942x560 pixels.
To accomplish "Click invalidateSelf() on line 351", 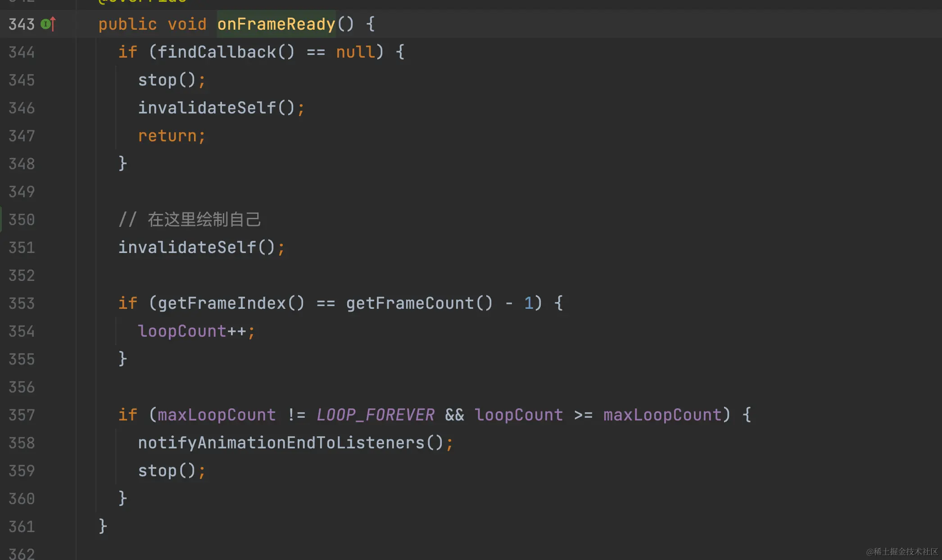I will point(196,248).
